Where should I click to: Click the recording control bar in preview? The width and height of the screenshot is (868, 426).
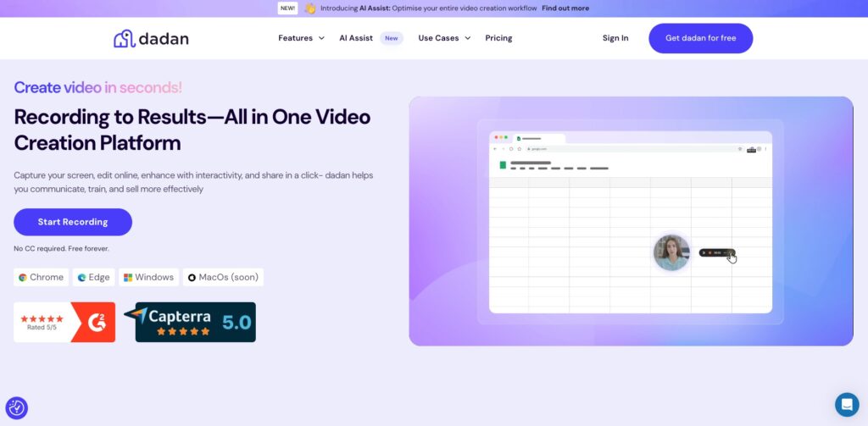pyautogui.click(x=715, y=252)
